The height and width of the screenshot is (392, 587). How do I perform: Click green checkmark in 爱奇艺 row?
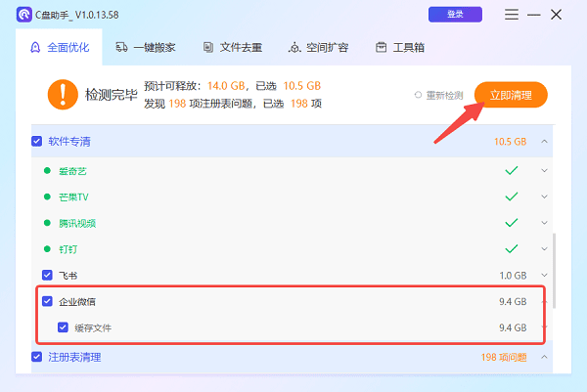[512, 170]
